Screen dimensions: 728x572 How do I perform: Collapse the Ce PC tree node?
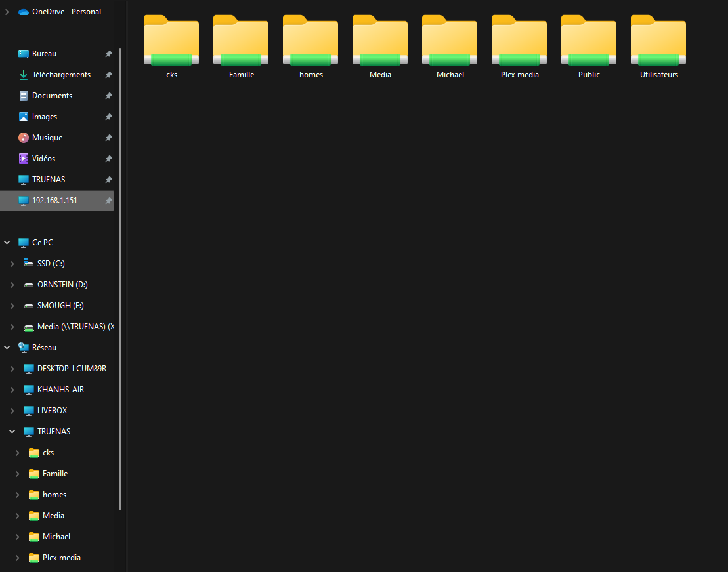pyautogui.click(x=7, y=243)
